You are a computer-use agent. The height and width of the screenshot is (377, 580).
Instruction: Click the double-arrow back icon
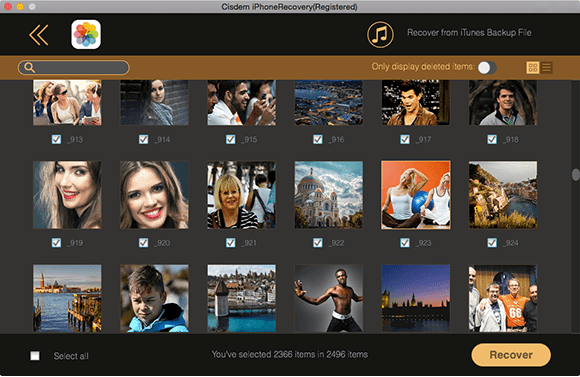click(x=39, y=35)
